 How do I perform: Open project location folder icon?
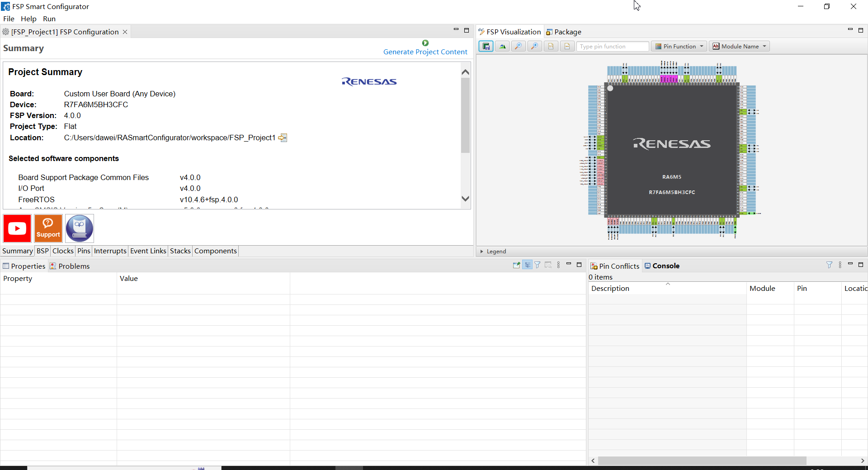(283, 138)
